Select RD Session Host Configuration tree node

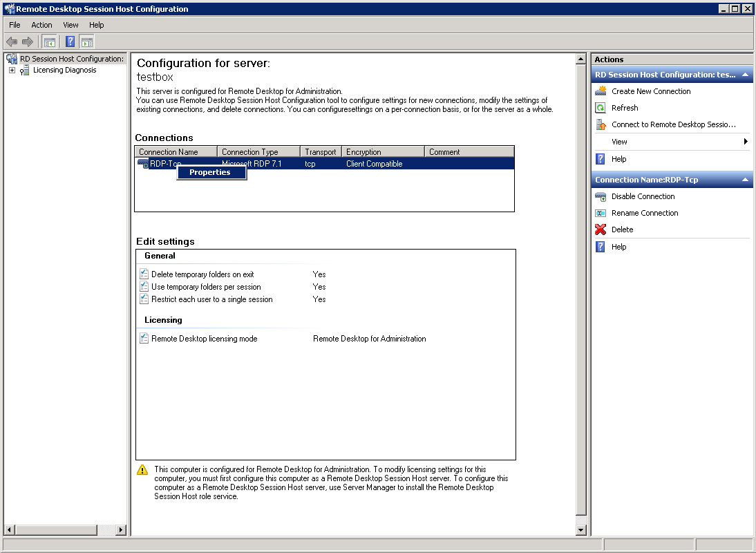point(72,59)
